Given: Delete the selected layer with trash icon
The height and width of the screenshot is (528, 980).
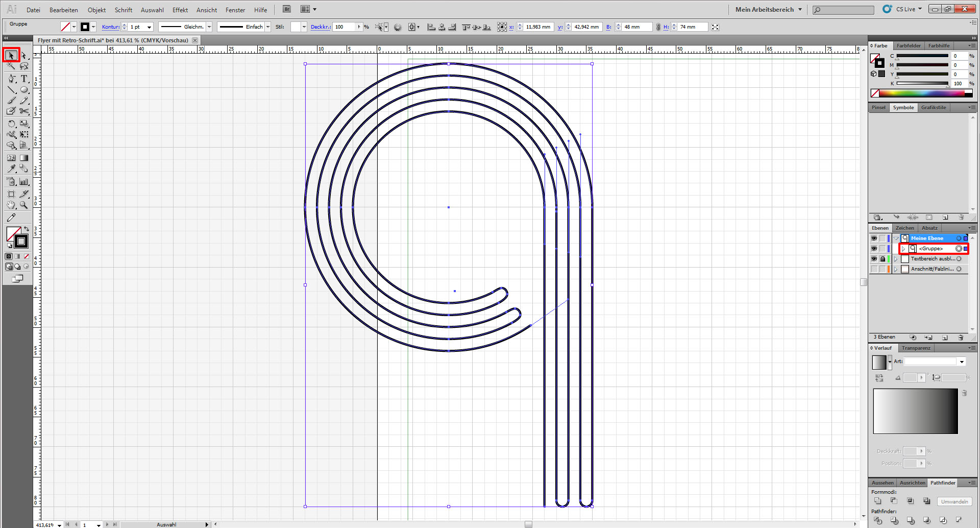Looking at the screenshot, I should [x=961, y=338].
